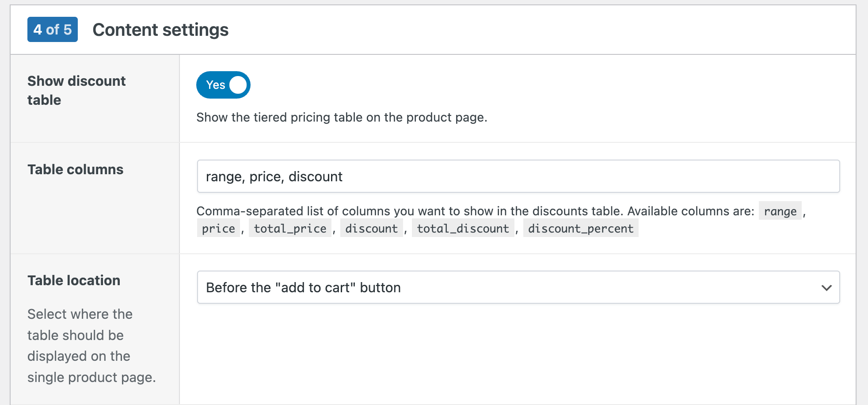
Task: Click the 'Table location' label
Action: [x=74, y=280]
